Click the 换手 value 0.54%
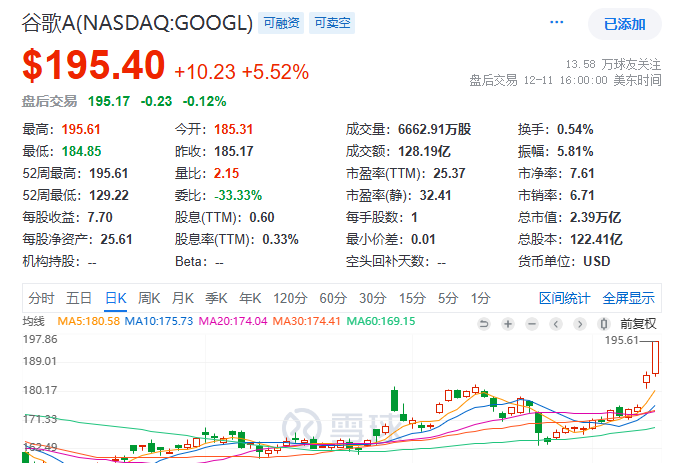 pos(575,129)
